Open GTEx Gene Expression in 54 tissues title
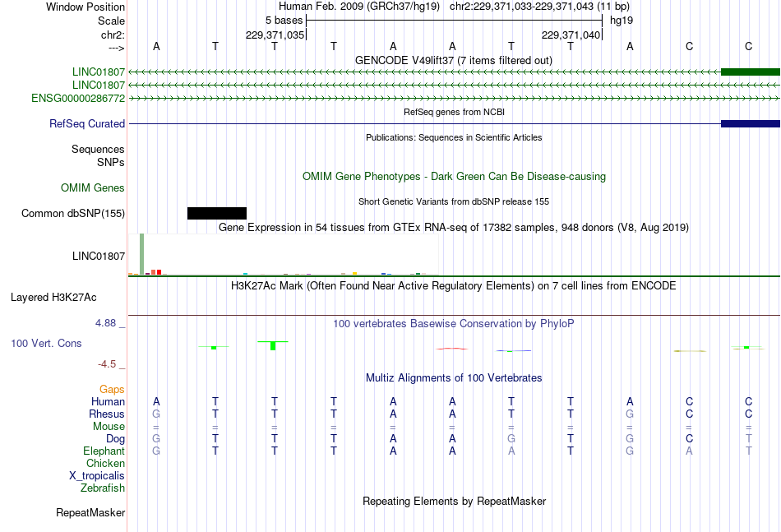 pyautogui.click(x=454, y=228)
